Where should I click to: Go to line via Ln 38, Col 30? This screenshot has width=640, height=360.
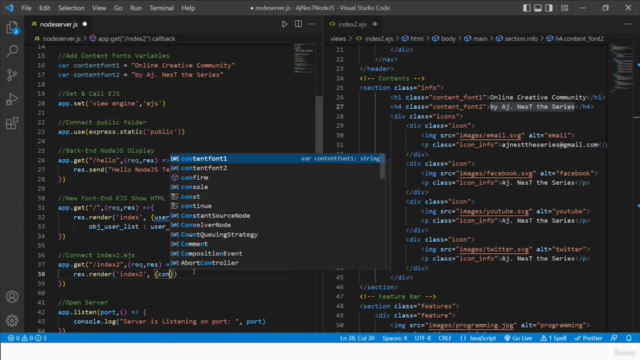(x=357, y=338)
